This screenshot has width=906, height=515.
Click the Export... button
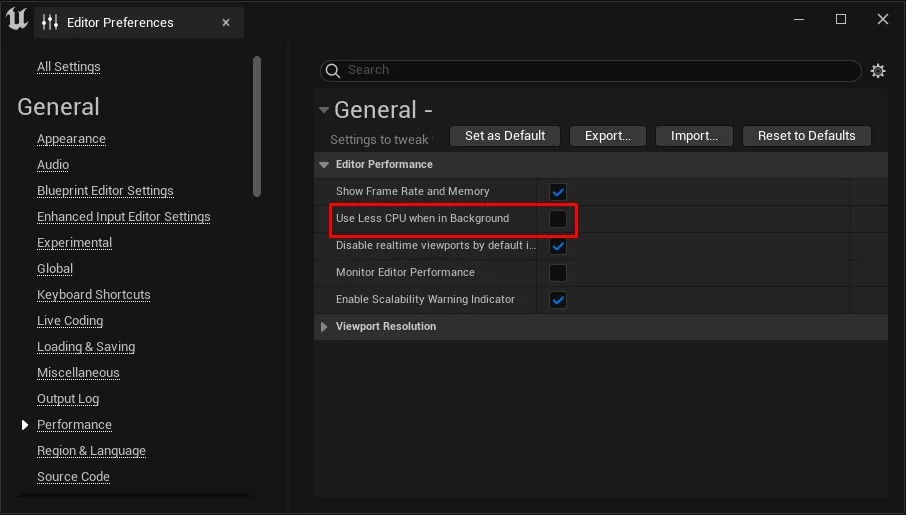[607, 136]
